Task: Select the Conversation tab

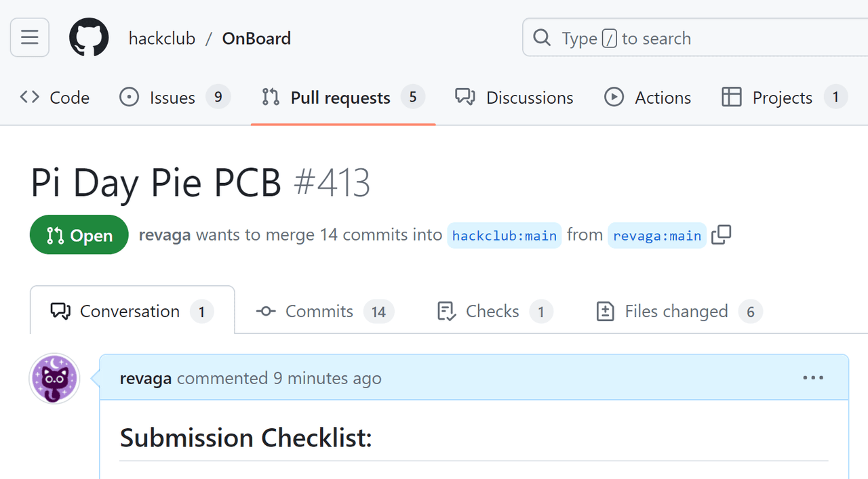Action: [132, 312]
